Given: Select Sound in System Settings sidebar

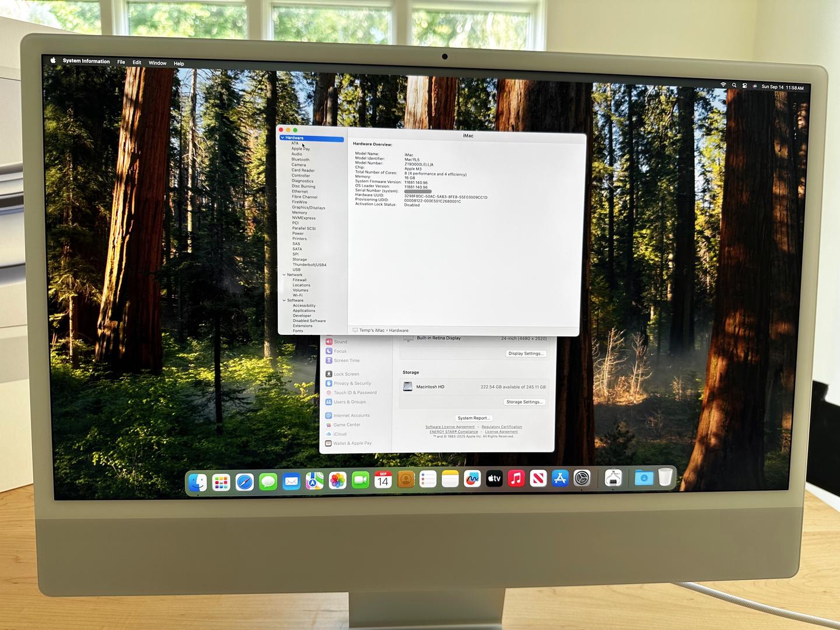Looking at the screenshot, I should coord(337,342).
